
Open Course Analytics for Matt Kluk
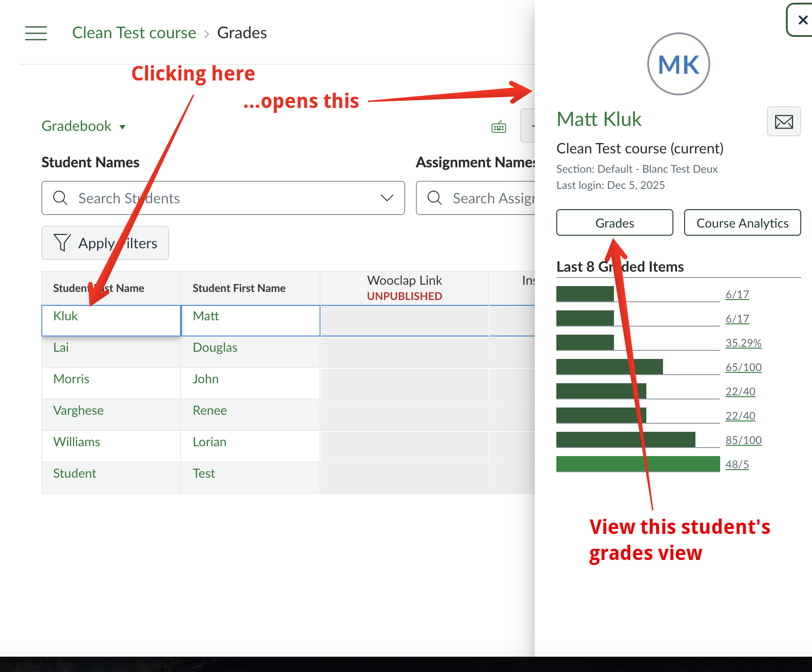(x=742, y=223)
